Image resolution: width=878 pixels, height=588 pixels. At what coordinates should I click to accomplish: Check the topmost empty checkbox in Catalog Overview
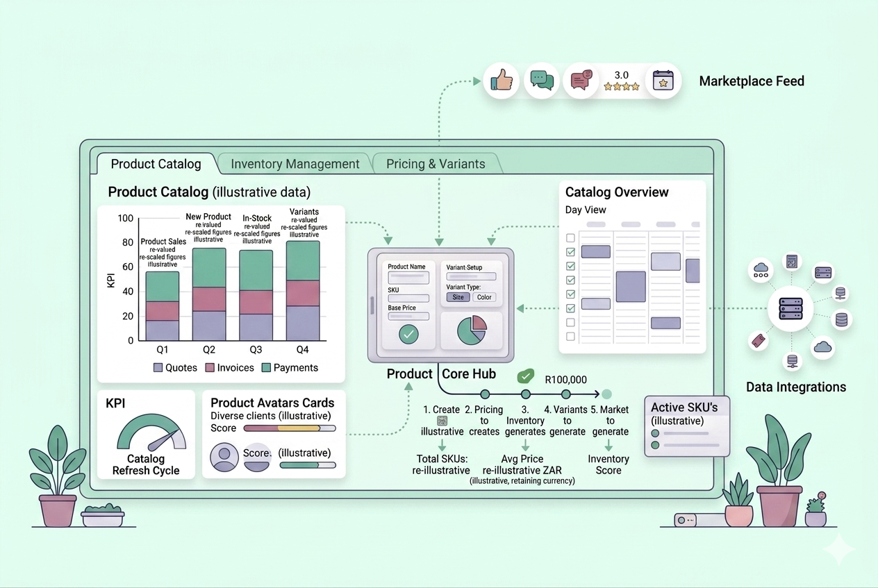point(570,238)
